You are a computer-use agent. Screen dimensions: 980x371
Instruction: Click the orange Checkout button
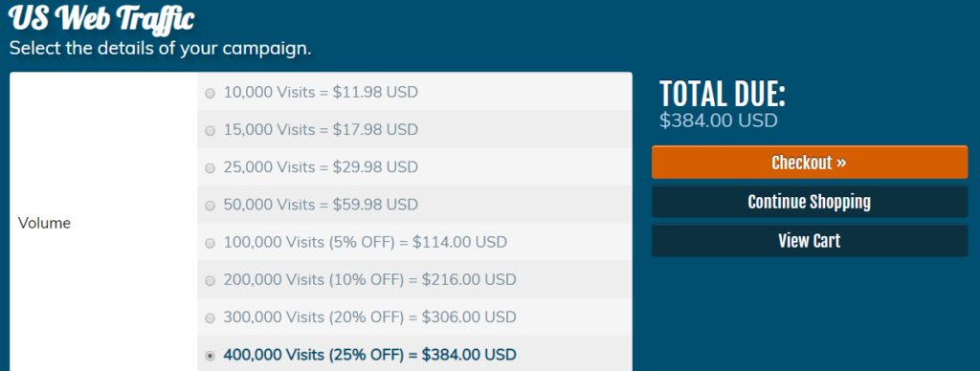pyautogui.click(x=810, y=163)
